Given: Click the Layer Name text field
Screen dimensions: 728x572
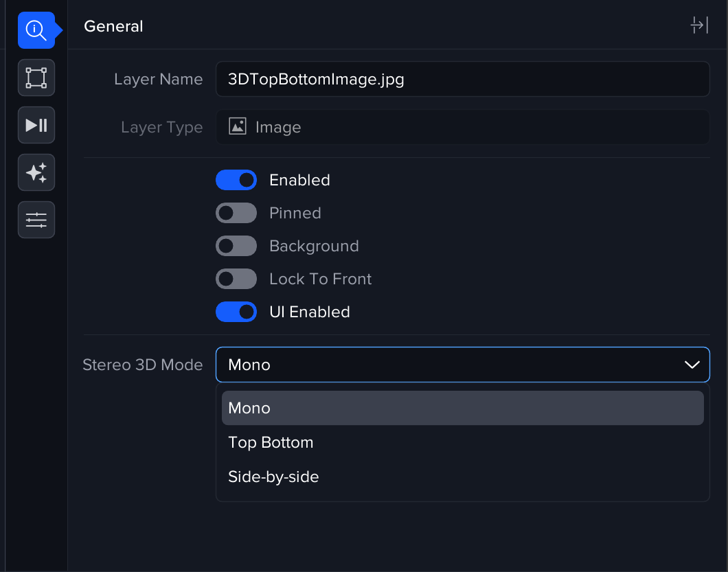Looking at the screenshot, I should [462, 79].
